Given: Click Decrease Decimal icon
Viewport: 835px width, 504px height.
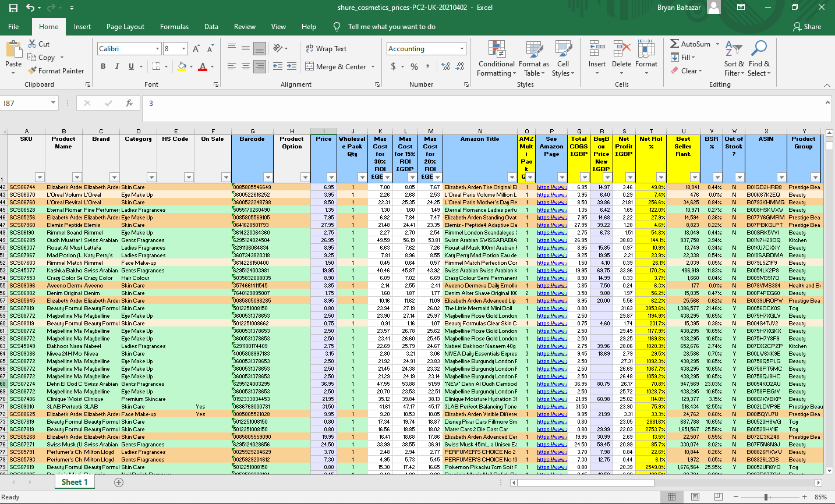Looking at the screenshot, I should 460,67.
